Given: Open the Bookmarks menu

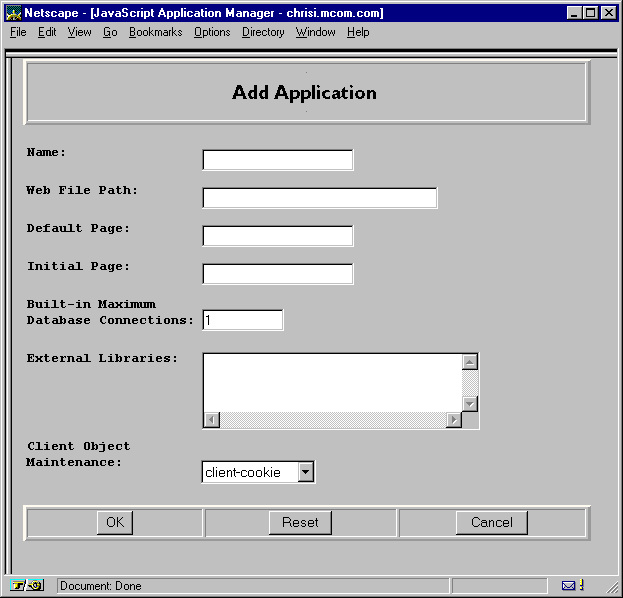Looking at the screenshot, I should (x=155, y=32).
